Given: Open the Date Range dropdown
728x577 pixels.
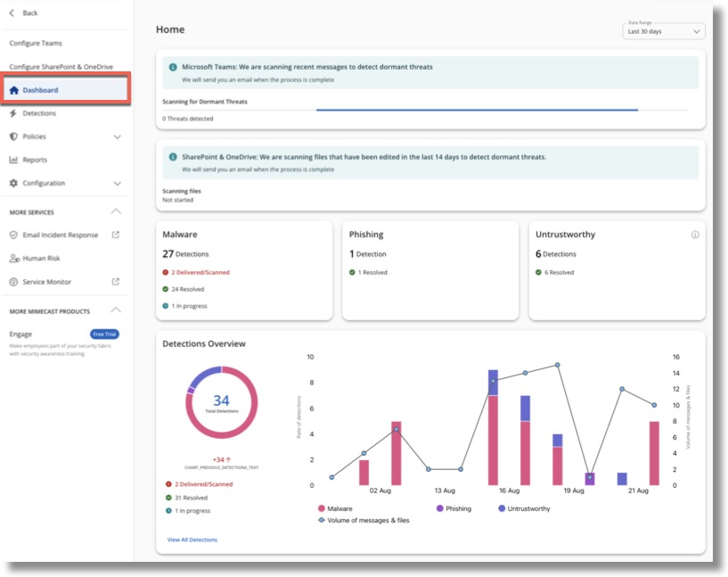Looking at the screenshot, I should pos(662,30).
